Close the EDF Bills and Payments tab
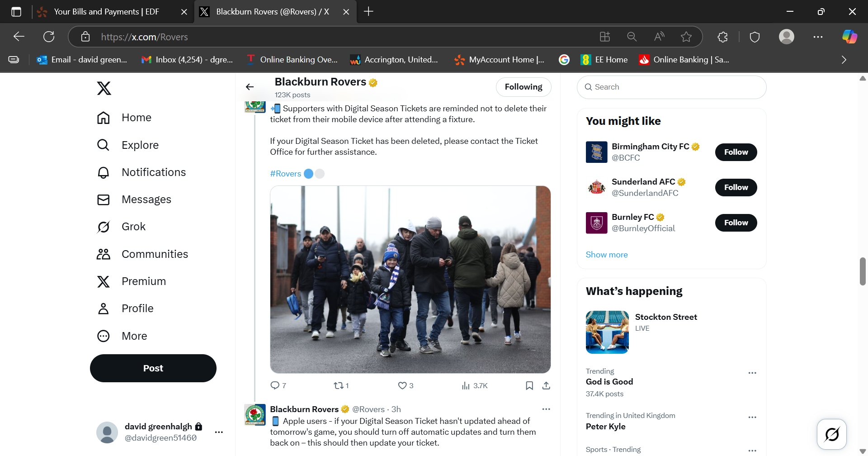Viewport: 868px width, 456px height. coord(184,12)
